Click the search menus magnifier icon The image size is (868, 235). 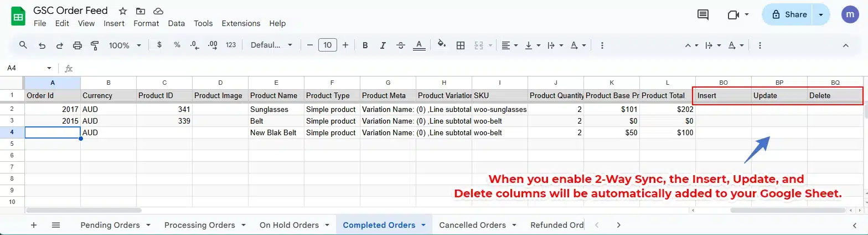(x=23, y=45)
